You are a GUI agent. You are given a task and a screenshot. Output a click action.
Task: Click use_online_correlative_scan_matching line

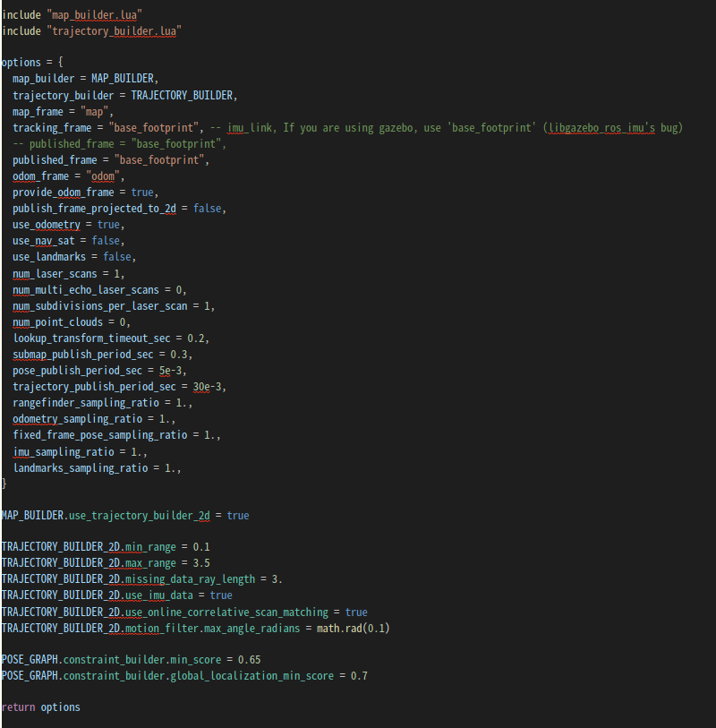click(184, 612)
